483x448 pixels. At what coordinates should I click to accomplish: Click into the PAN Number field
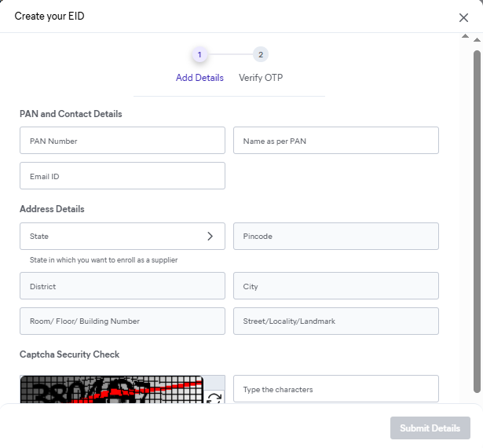123,141
